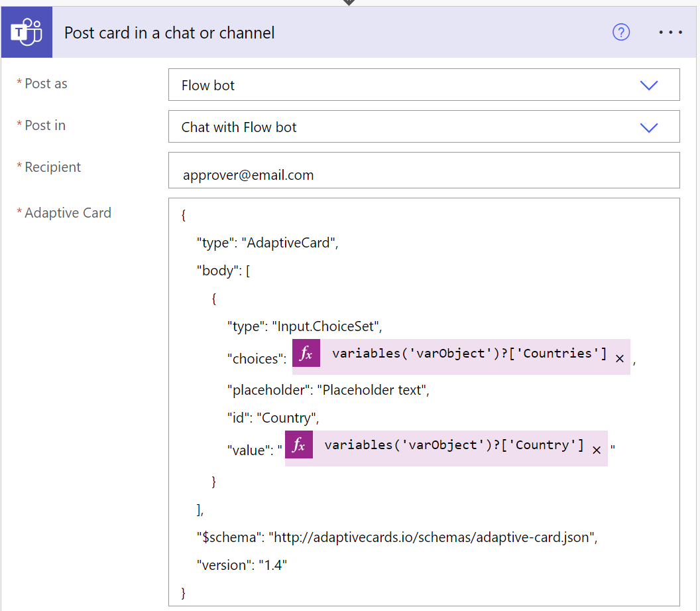The height and width of the screenshot is (611, 700).
Task: Open the ellipsis menu for the Teams action
Action: pyautogui.click(x=670, y=32)
